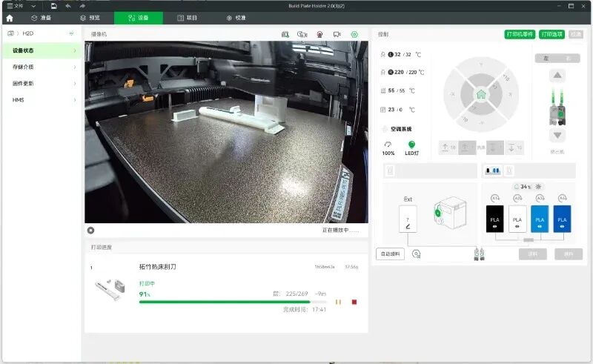Pause the current print job

[x=338, y=302]
